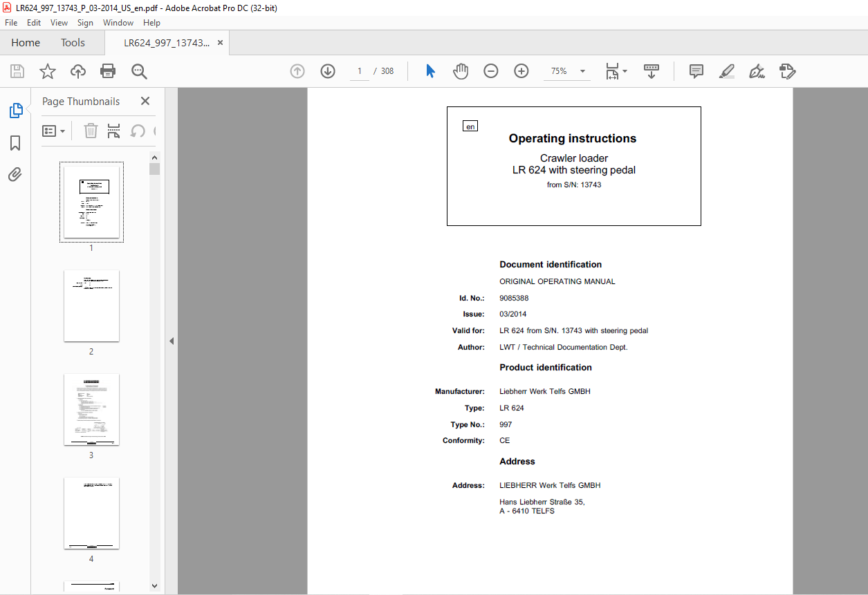The height and width of the screenshot is (595, 868).
Task: Select page 1 thumbnail
Action: point(91,202)
